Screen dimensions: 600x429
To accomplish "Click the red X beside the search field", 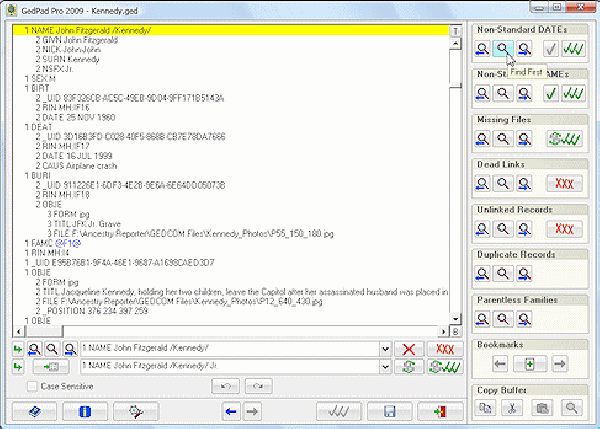I will click(407, 349).
